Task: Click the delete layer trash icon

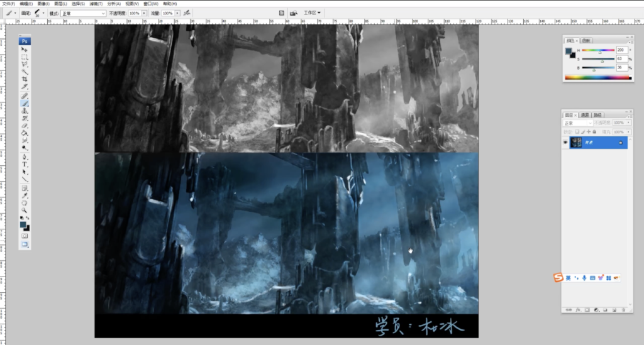Action: tap(623, 310)
